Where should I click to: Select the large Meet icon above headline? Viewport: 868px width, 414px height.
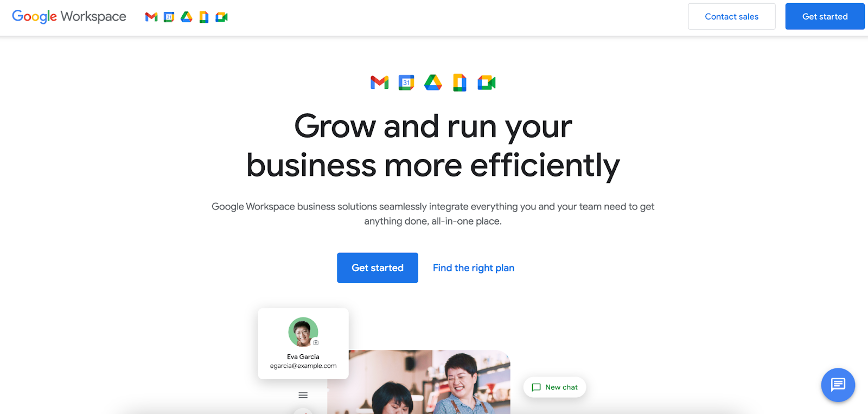pos(487,82)
